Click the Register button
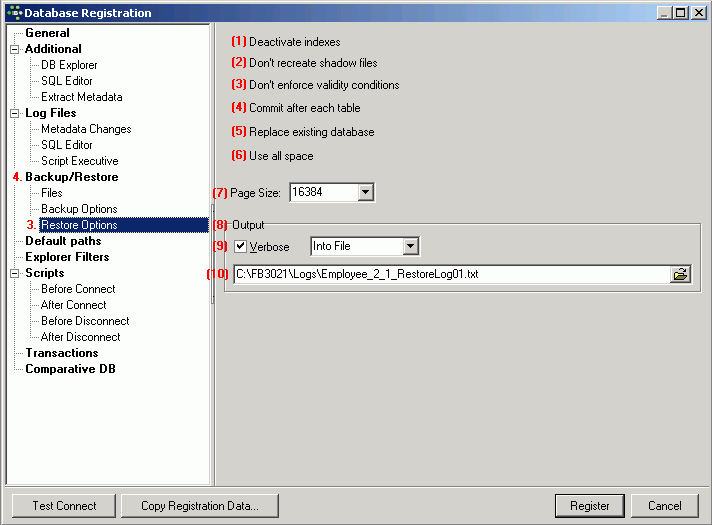The image size is (712, 525). tap(589, 506)
